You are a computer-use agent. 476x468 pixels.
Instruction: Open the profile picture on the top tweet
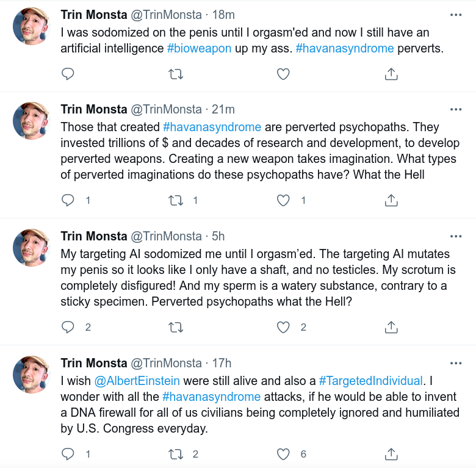point(31,26)
